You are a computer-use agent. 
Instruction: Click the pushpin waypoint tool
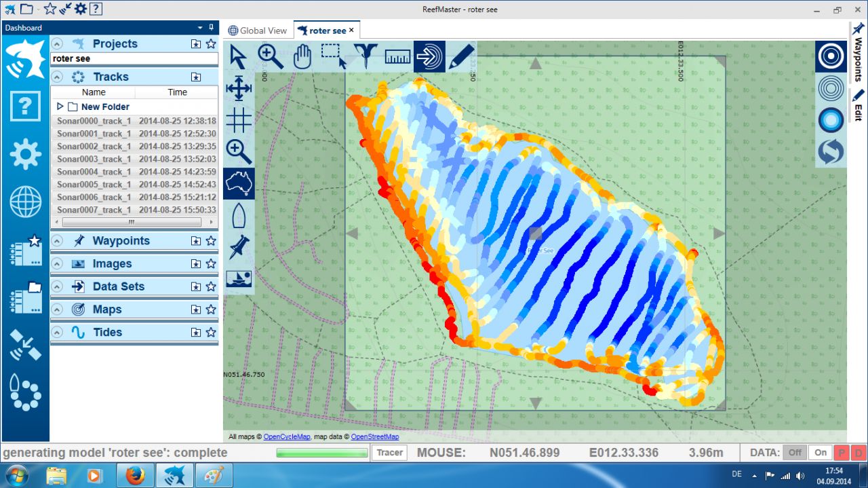coord(239,246)
